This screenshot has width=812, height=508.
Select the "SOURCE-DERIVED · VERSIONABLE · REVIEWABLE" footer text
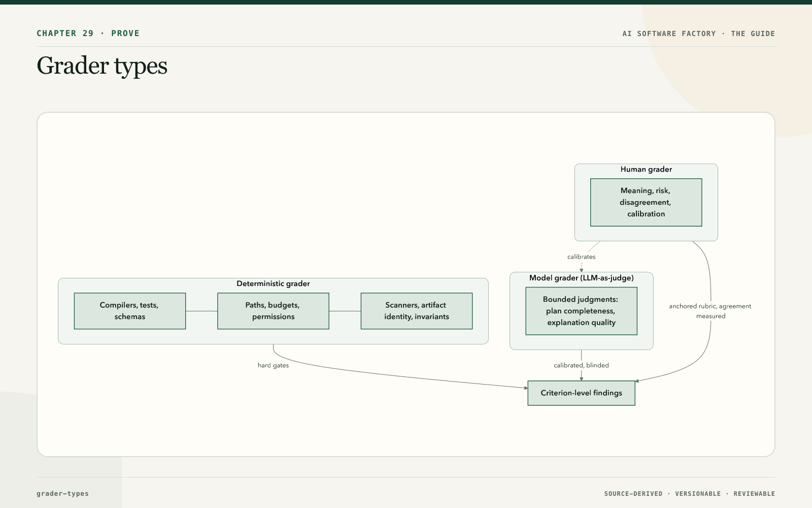tap(690, 494)
